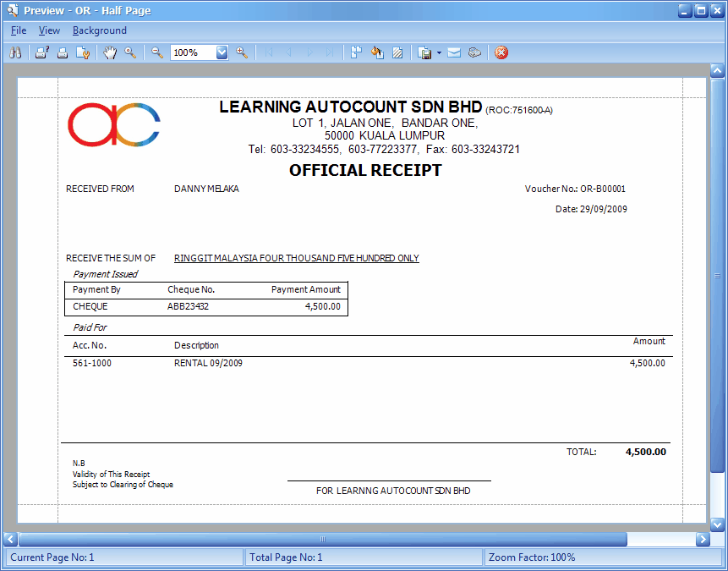Click account number '561-1000'
This screenshot has width=728, height=571.
tap(92, 363)
